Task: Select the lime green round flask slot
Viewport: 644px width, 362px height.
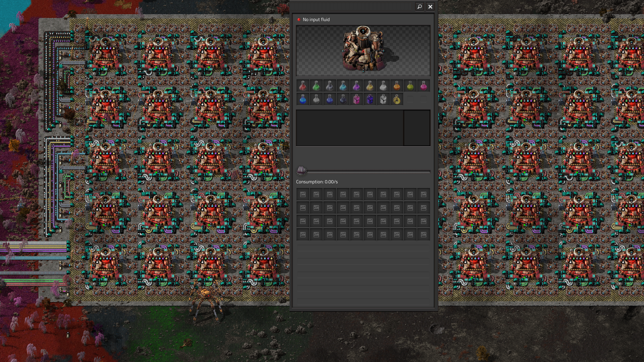Action: click(x=410, y=86)
